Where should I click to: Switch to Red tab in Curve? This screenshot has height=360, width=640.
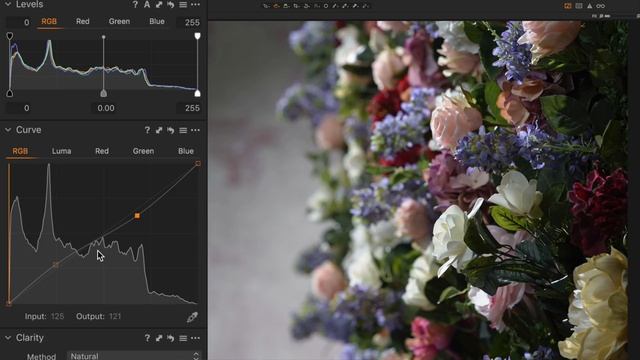tap(102, 151)
